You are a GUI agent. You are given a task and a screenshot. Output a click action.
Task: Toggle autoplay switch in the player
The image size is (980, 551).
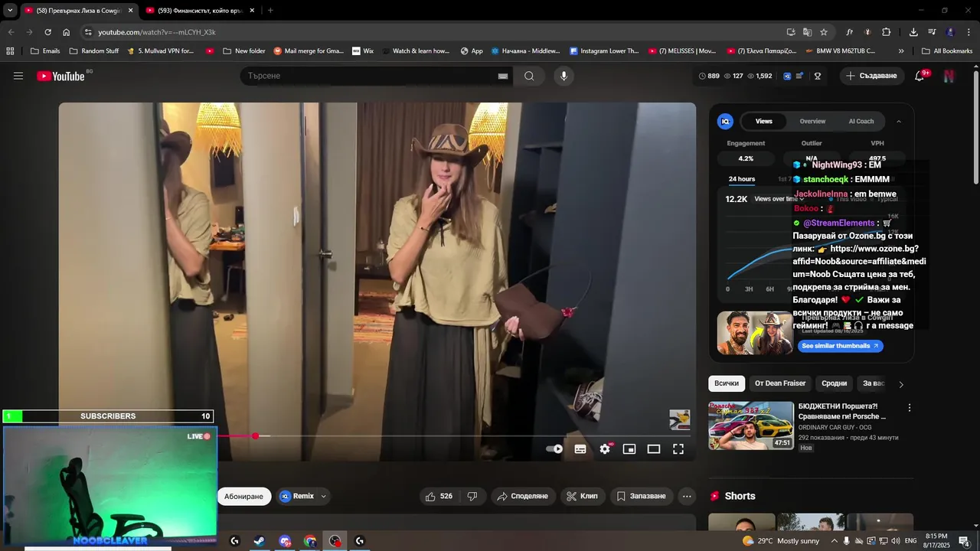554,449
